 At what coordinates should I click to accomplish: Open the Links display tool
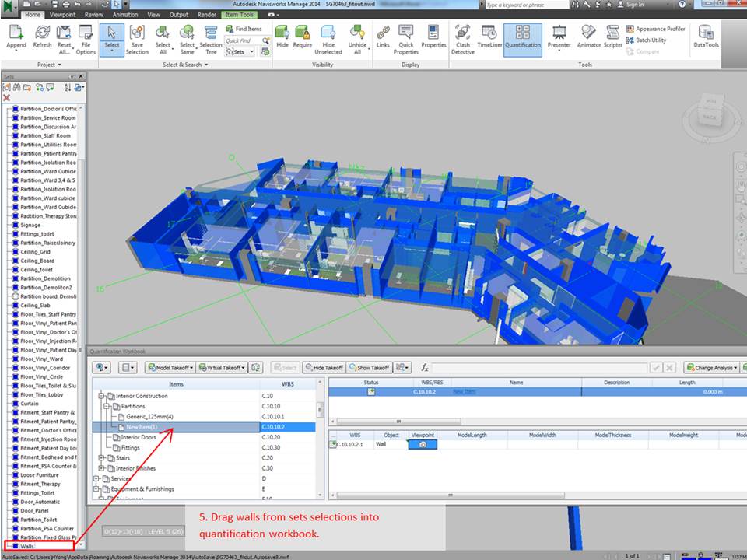pyautogui.click(x=383, y=37)
